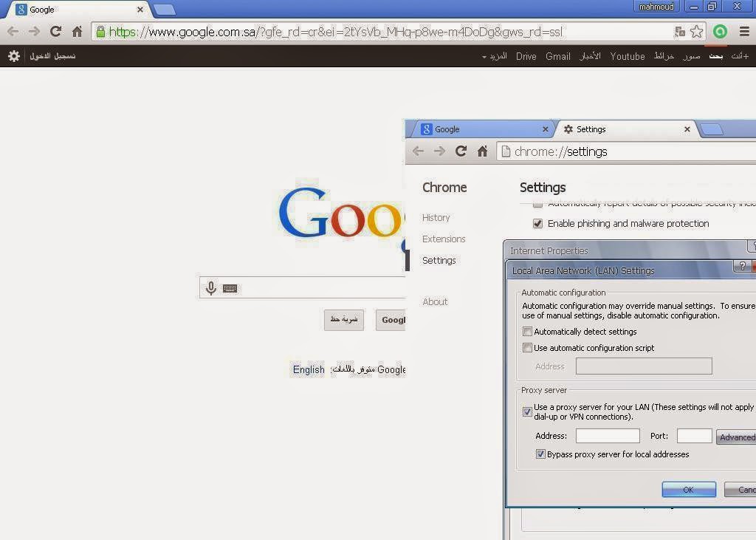Open About in Chrome sidebar
Screen dimensions: 756x540
[x=435, y=301]
